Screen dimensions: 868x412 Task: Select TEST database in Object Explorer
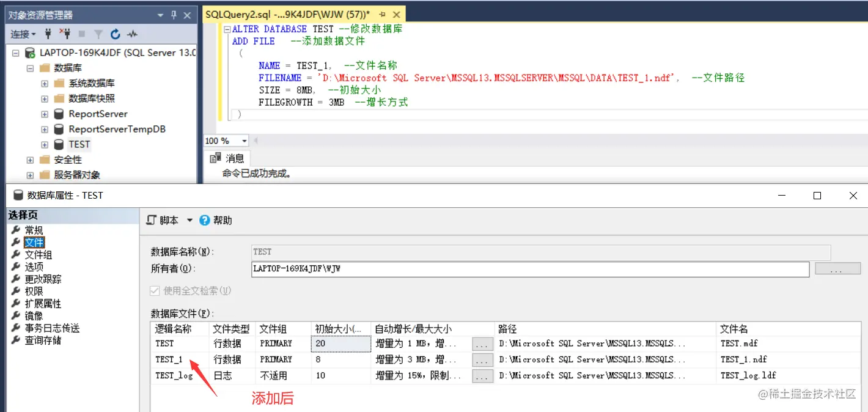click(79, 144)
